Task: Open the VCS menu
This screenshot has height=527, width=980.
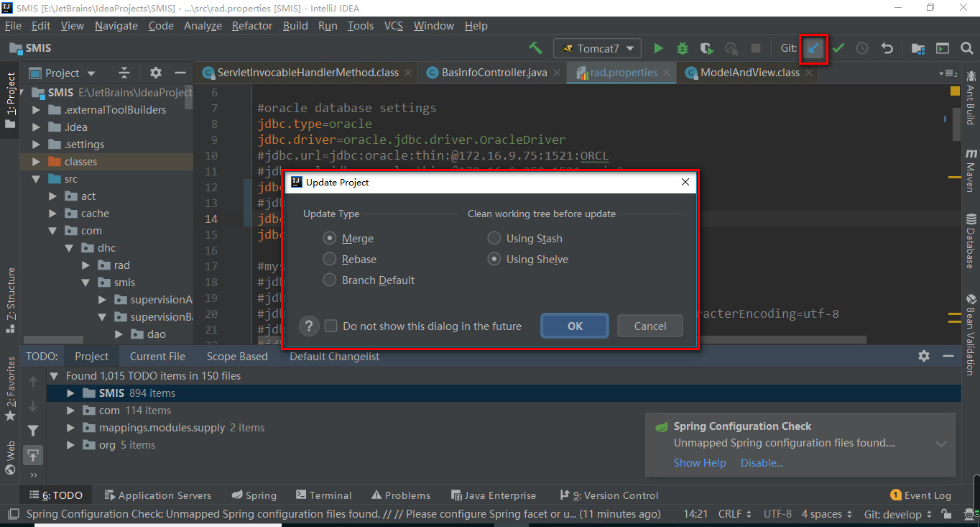Action: (x=393, y=26)
